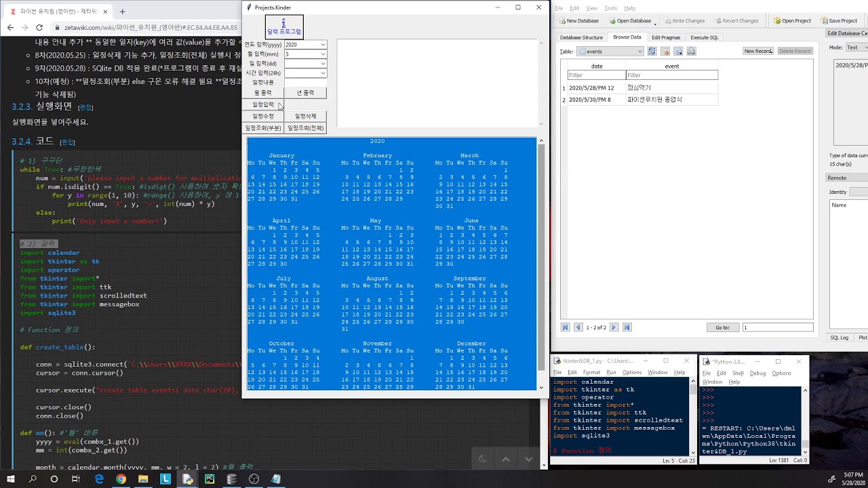The width and height of the screenshot is (868, 488).
Task: Go to next records page arrow
Action: (614, 327)
